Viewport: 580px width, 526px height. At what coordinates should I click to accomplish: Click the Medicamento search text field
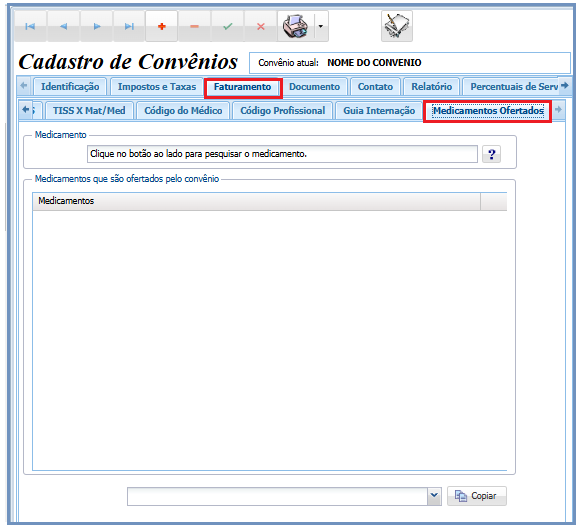(282, 154)
